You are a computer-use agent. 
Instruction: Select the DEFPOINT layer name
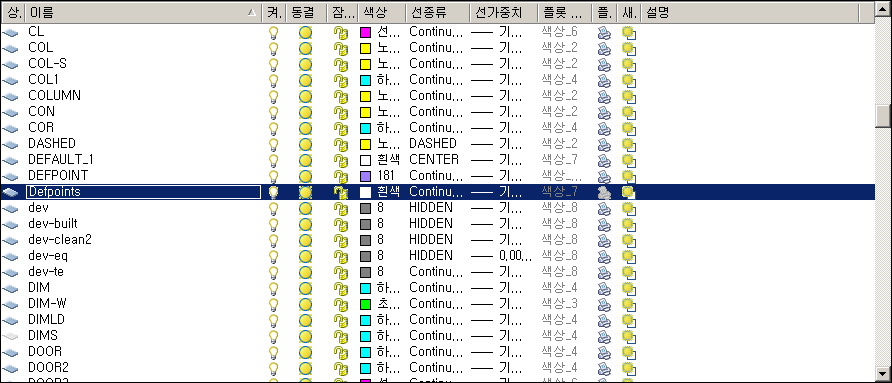coord(58,175)
